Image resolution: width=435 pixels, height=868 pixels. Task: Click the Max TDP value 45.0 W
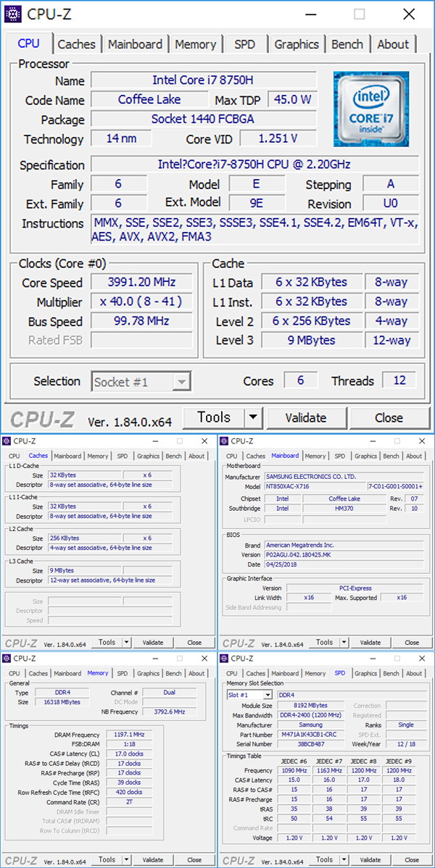(x=293, y=100)
